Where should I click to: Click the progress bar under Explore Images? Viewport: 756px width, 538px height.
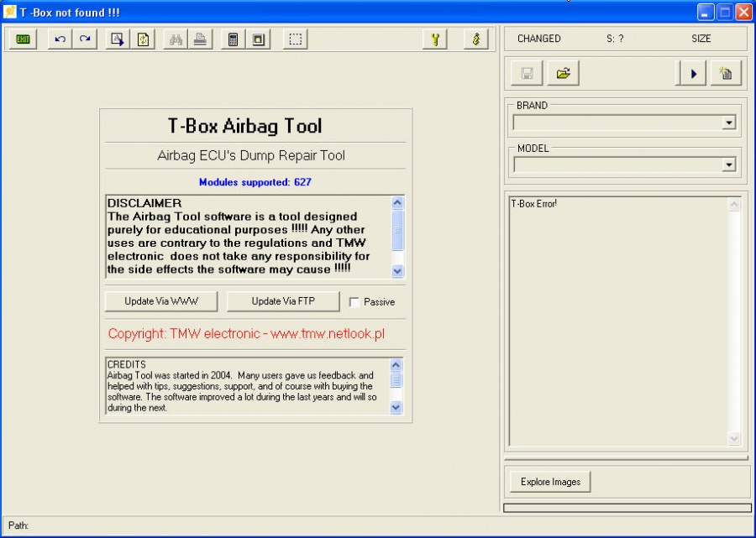coord(627,508)
